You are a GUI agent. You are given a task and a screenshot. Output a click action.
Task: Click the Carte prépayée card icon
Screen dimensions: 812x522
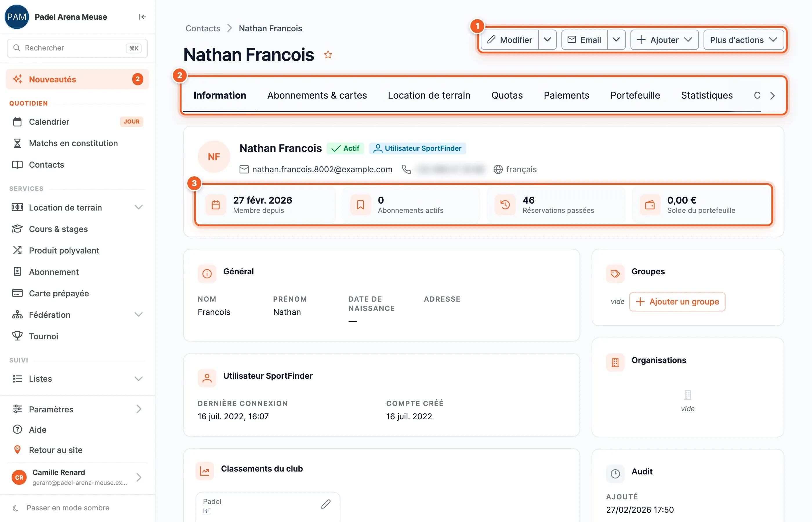17,293
